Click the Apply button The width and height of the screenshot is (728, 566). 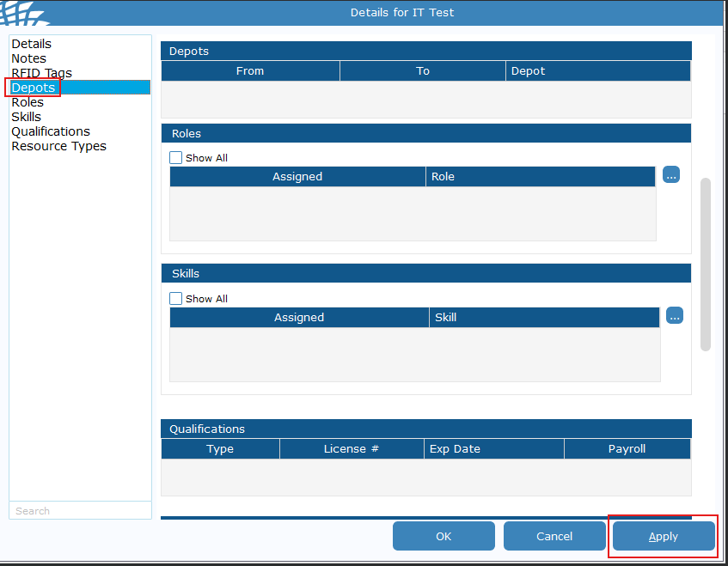pos(663,536)
